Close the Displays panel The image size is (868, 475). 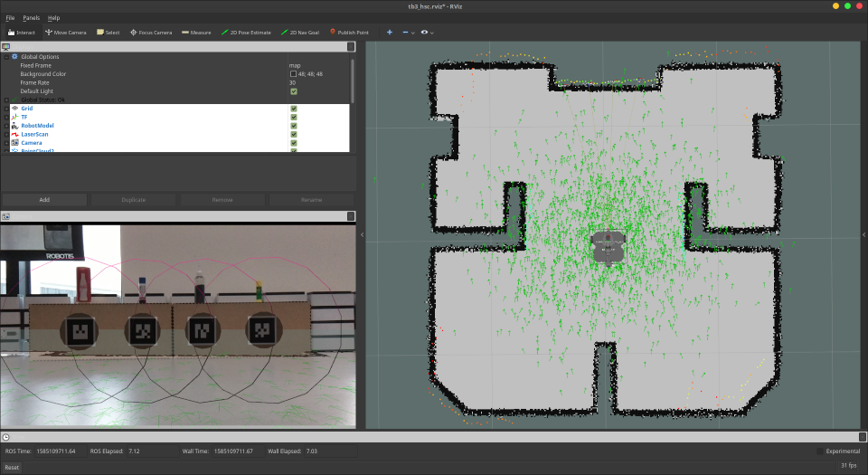click(351, 47)
